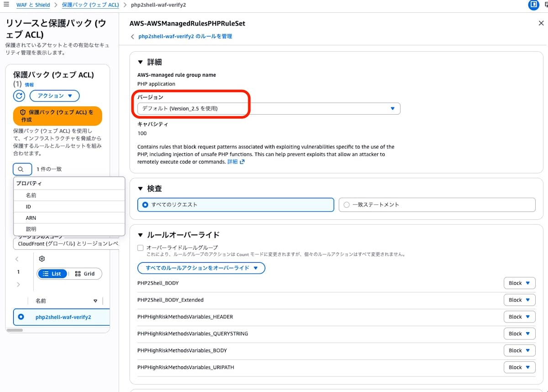Click the 1 件の一致 result count
548x392 pixels.
click(x=49, y=169)
